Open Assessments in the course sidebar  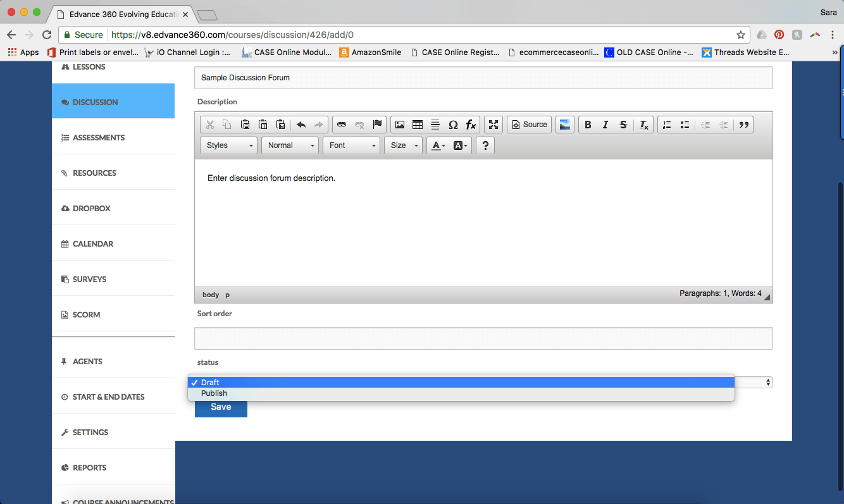point(99,137)
